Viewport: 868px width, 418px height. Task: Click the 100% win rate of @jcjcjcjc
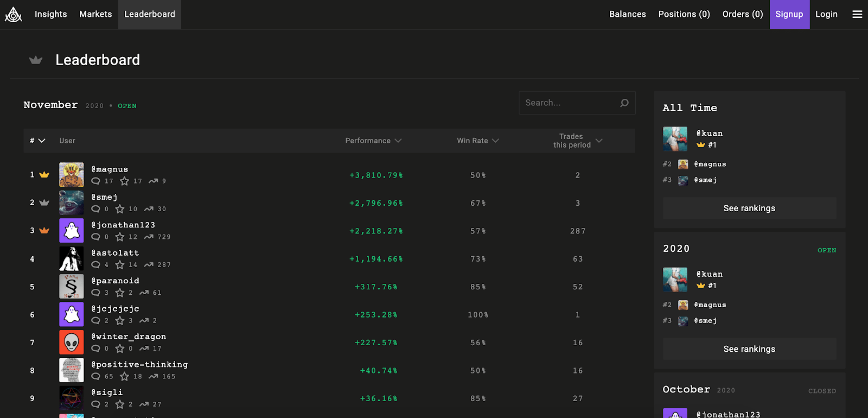[478, 315]
